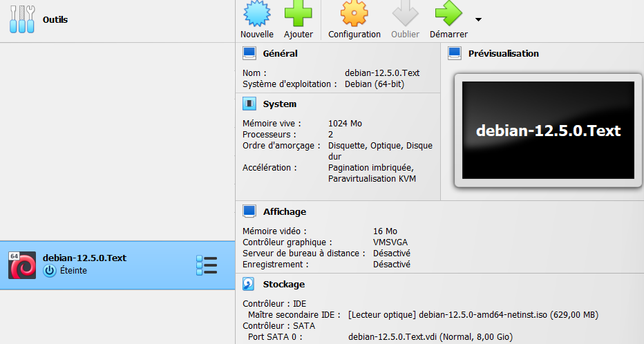This screenshot has width=644, height=344.
Task: Click the name value debian-12.5.0.Text
Action: click(382, 73)
